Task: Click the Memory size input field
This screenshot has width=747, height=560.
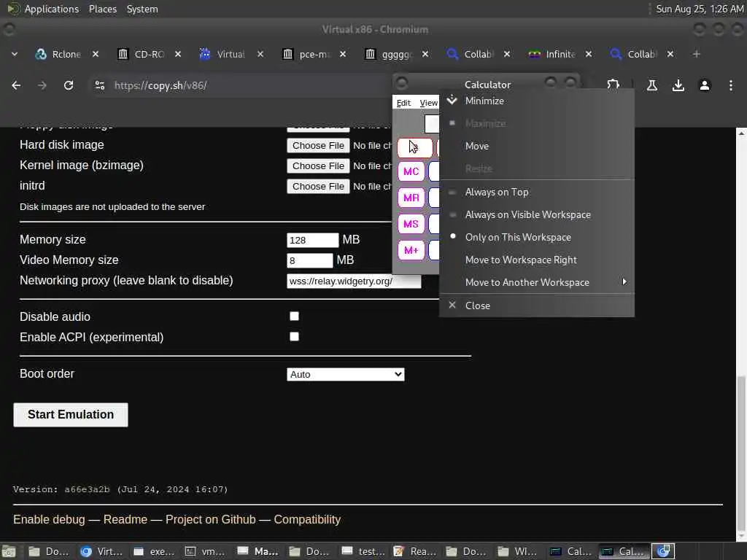Action: (x=312, y=240)
